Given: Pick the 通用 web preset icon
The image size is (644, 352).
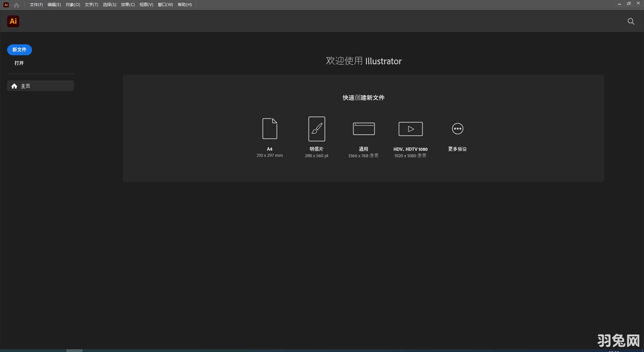Looking at the screenshot, I should coord(364,129).
